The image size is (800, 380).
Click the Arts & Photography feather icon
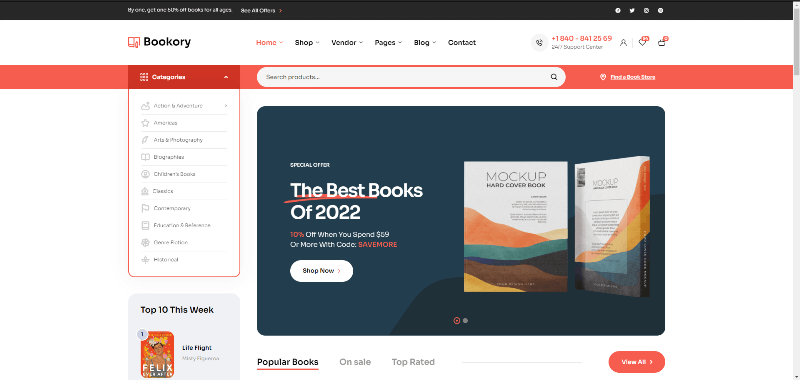click(x=145, y=140)
